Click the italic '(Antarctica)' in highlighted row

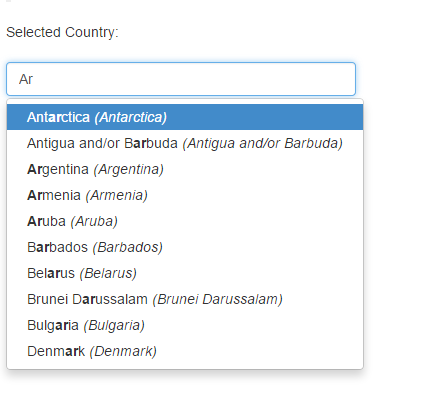click(131, 117)
